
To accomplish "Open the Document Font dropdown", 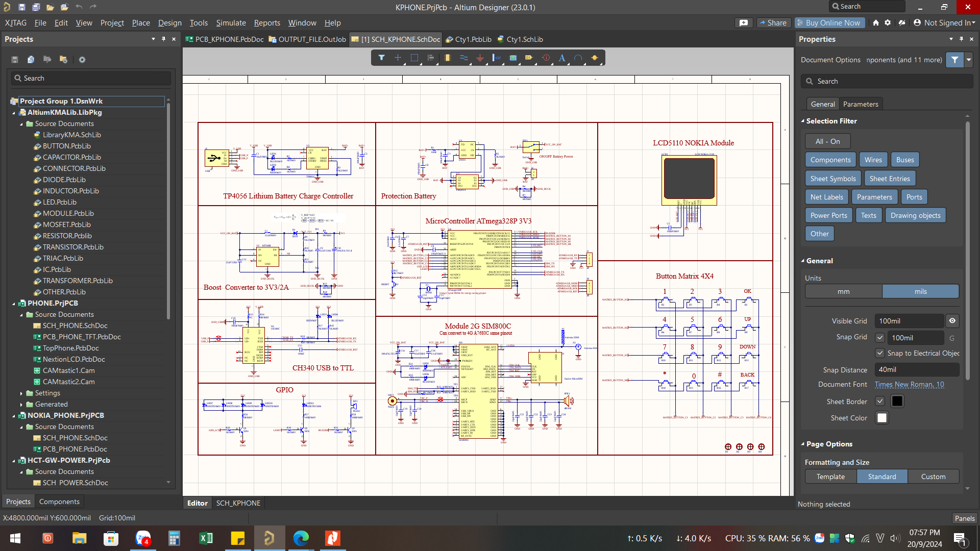I will click(910, 384).
